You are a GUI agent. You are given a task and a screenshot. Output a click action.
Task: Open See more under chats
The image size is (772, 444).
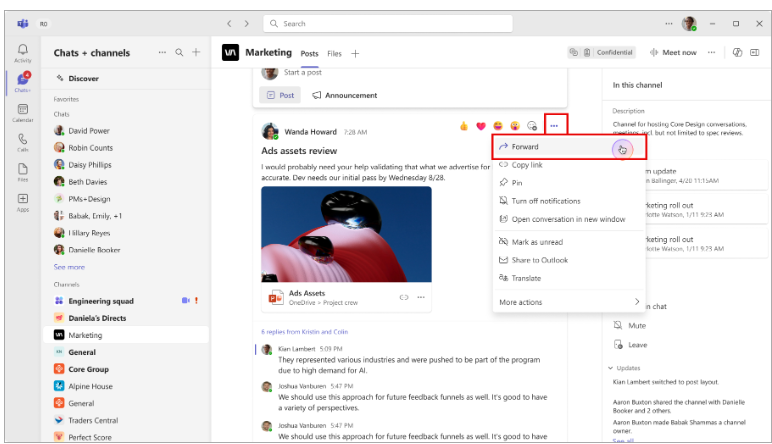(69, 267)
